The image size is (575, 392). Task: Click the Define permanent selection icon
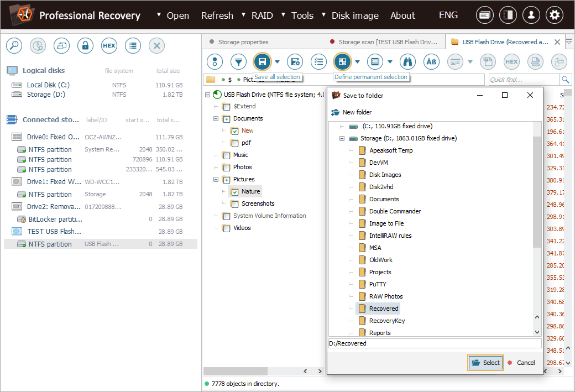342,61
